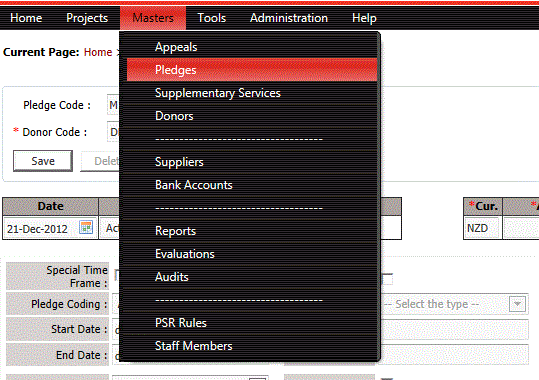
Task: Click the Pledge Coding label
Action: coord(69,304)
